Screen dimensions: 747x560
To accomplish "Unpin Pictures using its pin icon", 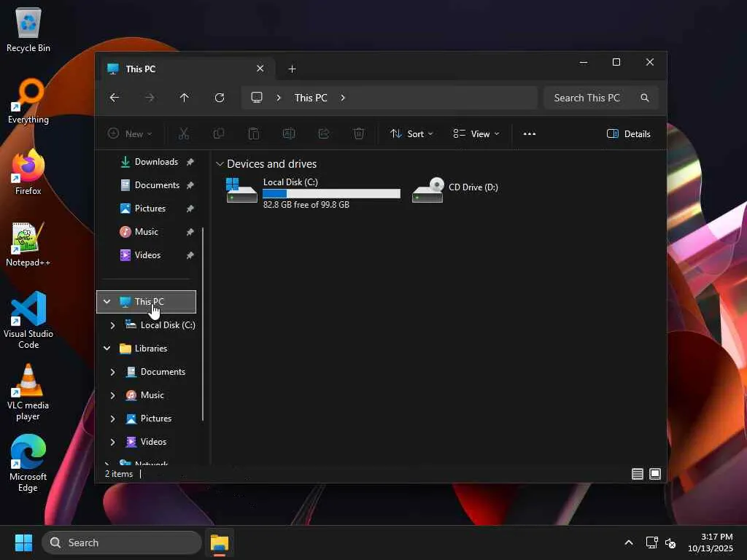I will tap(190, 209).
